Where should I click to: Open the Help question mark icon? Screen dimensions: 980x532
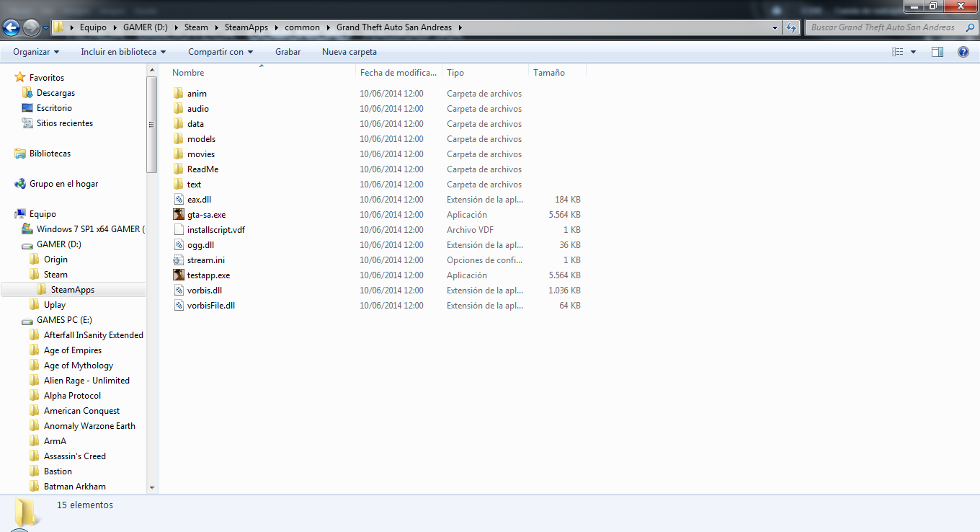tap(963, 52)
